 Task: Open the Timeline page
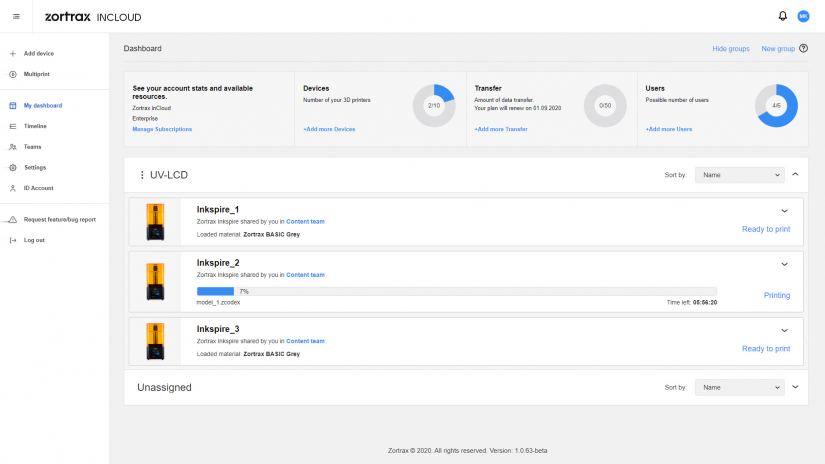point(35,126)
